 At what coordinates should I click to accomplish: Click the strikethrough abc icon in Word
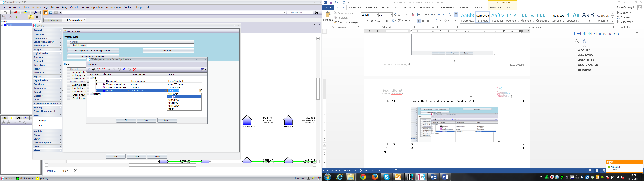378,21
